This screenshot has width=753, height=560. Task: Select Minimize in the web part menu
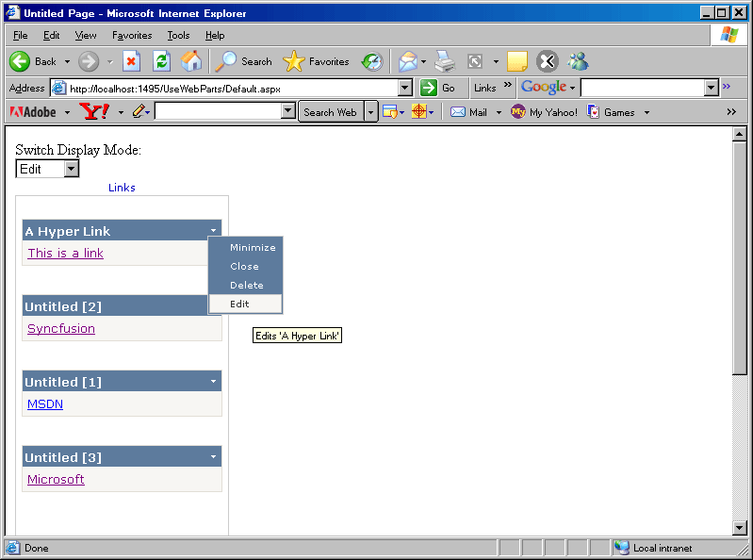point(253,248)
